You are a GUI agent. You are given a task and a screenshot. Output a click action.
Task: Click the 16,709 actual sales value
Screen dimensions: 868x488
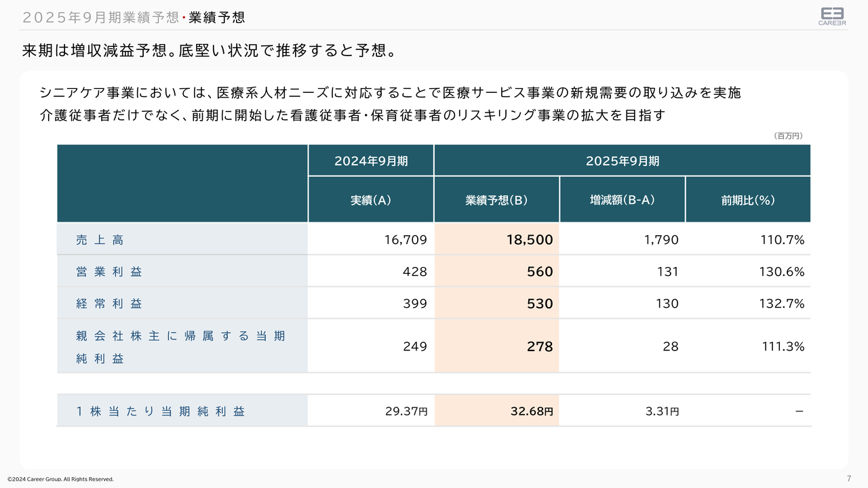click(x=406, y=240)
